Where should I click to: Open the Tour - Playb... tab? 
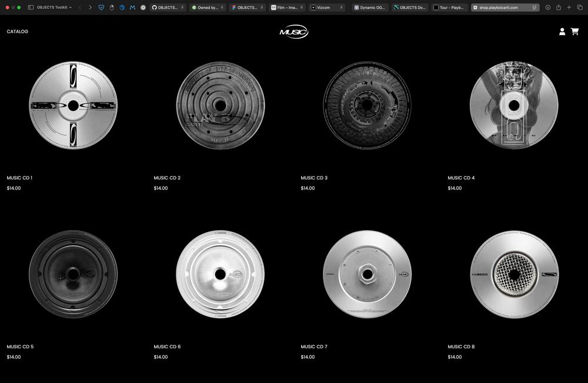[450, 8]
